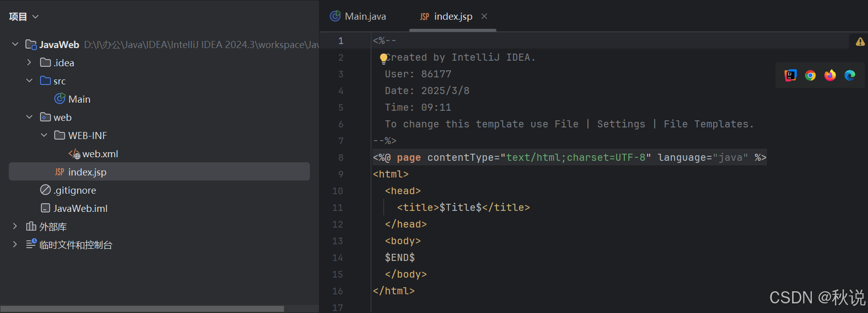The image size is (868, 313).
Task: Click the Main.java tab class icon
Action: click(335, 16)
